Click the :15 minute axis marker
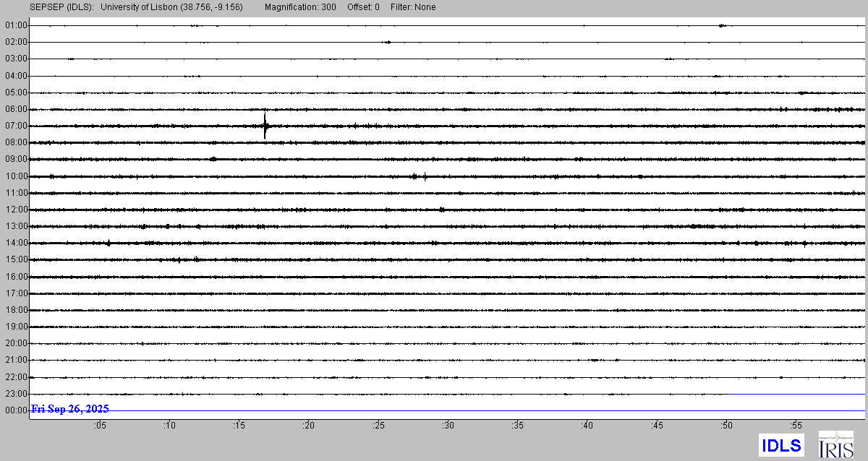Viewport: 868px width, 461px height. click(x=239, y=426)
